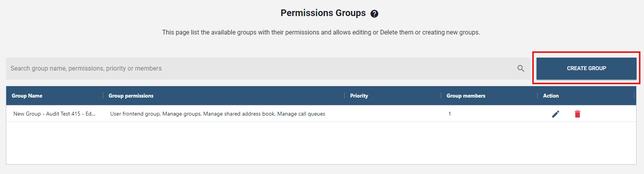Click divider between Group Name and permissions headers
Screen dimensions: 644x174
click(103, 96)
